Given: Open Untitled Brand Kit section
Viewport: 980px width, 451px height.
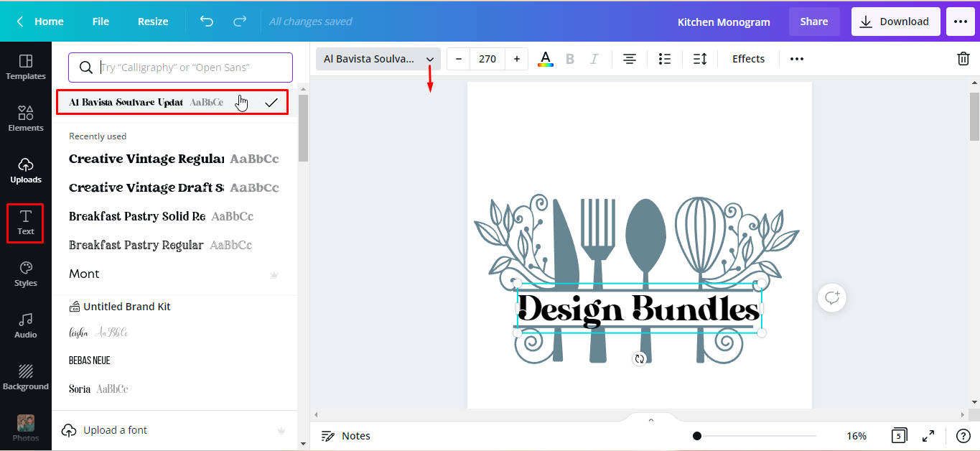Looking at the screenshot, I should [x=120, y=307].
